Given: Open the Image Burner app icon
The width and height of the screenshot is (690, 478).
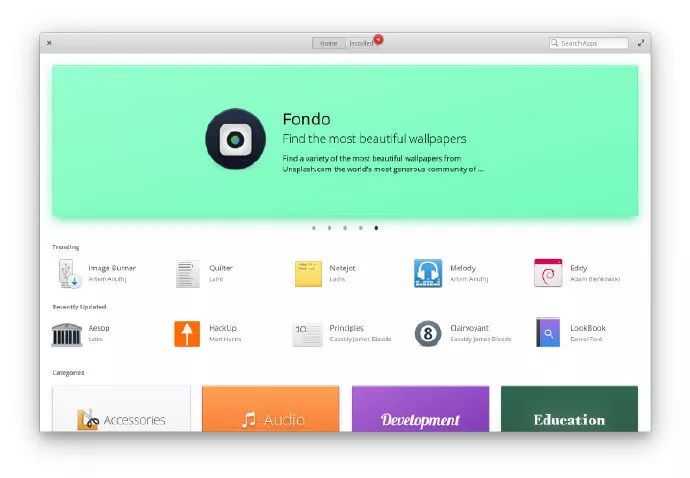Looking at the screenshot, I should click(x=70, y=273).
